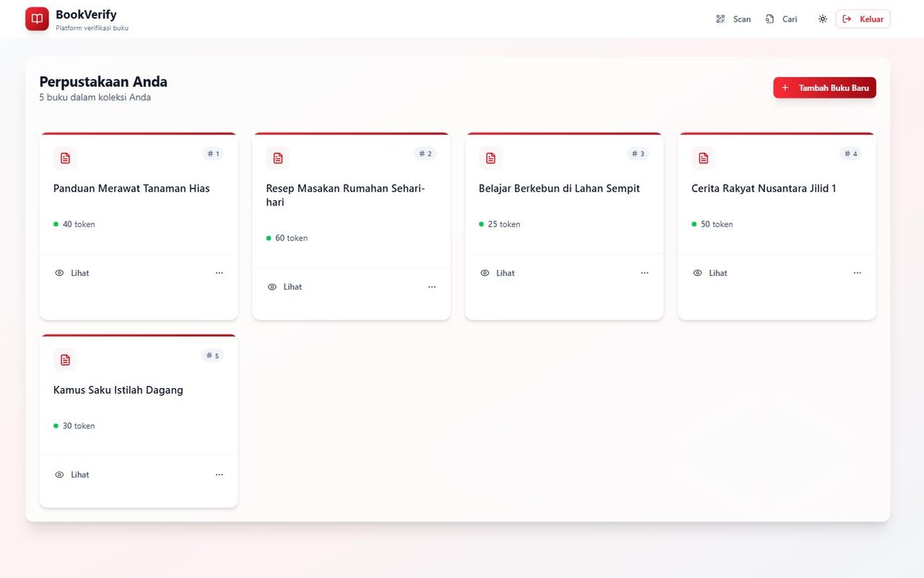Click the # 3 badge

point(638,154)
